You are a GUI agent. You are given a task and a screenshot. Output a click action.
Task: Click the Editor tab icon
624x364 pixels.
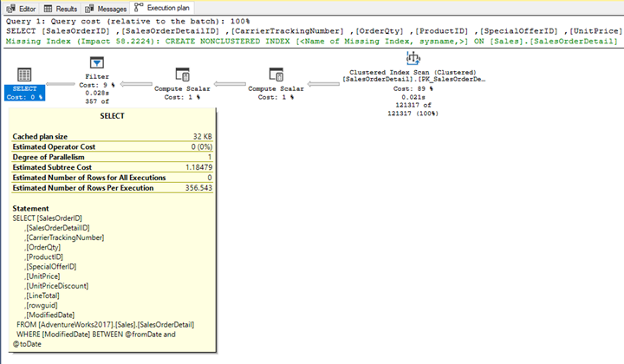click(x=10, y=9)
